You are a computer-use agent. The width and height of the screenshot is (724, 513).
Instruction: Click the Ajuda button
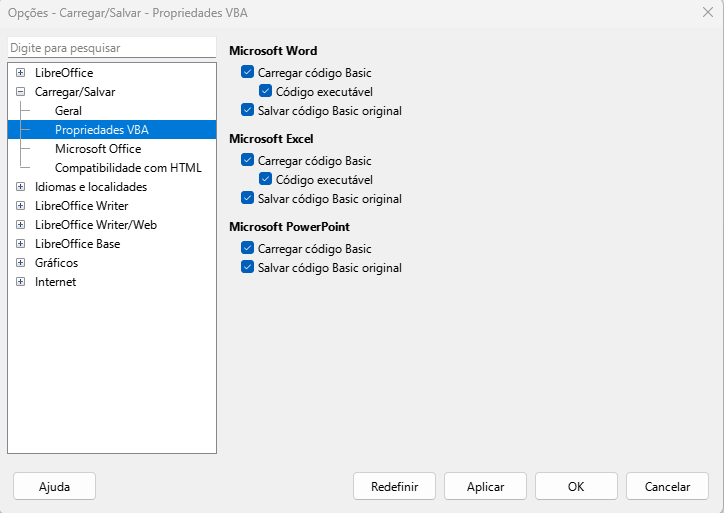(x=54, y=486)
